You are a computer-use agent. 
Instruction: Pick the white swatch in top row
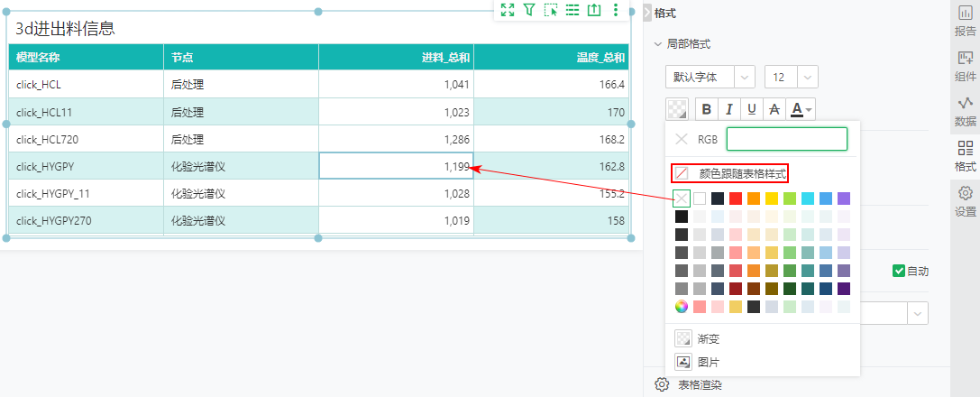click(x=700, y=198)
